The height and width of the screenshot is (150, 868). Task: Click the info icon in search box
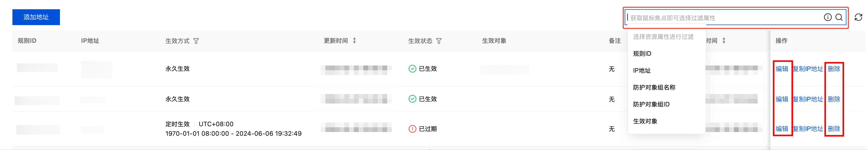[x=828, y=17]
